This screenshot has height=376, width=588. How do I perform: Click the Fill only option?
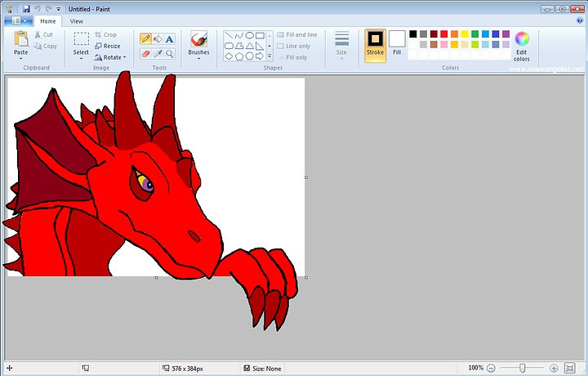292,57
